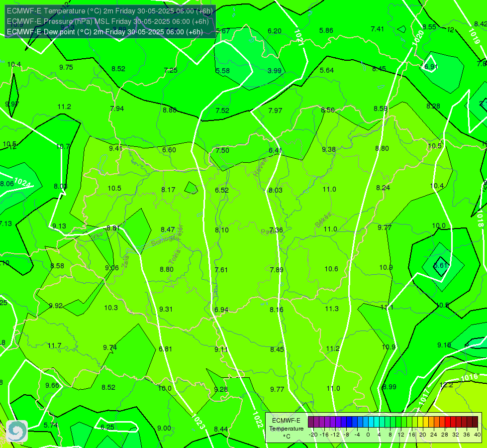This screenshot has height=448, width=487.
Task: Click the 1018 isobar label
Action: pyautogui.click(x=480, y=218)
